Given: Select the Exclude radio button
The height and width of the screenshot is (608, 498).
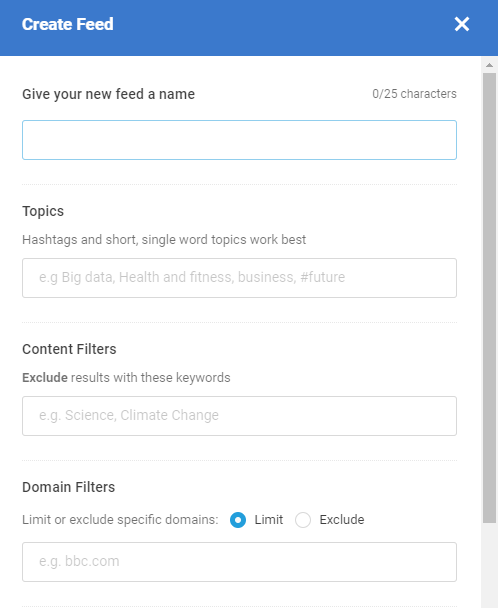Looking at the screenshot, I should click(303, 520).
